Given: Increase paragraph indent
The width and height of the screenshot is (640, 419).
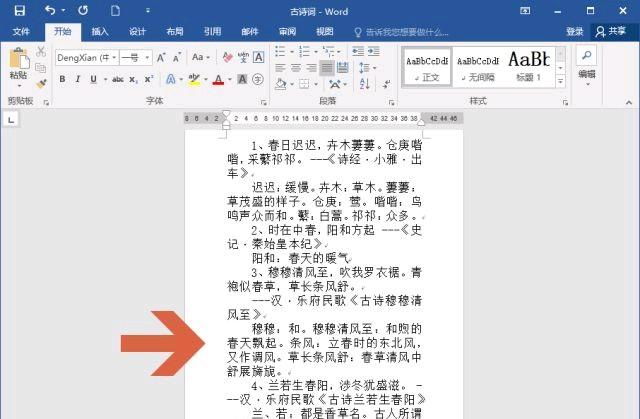Looking at the screenshot, I should (x=373, y=51).
